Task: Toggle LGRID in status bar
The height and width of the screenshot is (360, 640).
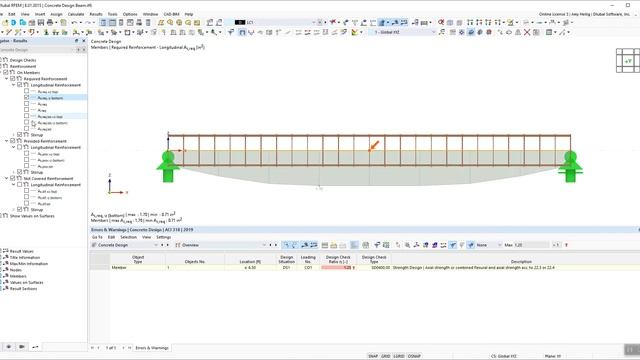Action: point(399,356)
